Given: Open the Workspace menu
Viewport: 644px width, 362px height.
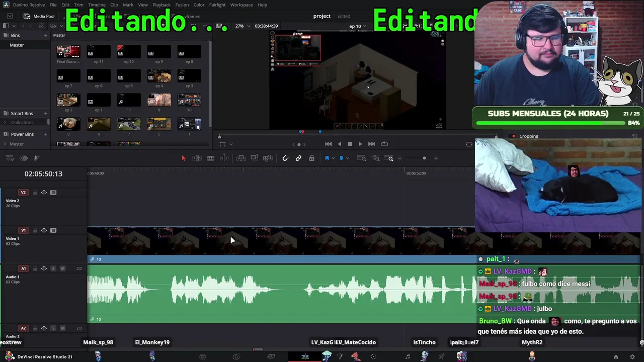Looking at the screenshot, I should pos(242,5).
